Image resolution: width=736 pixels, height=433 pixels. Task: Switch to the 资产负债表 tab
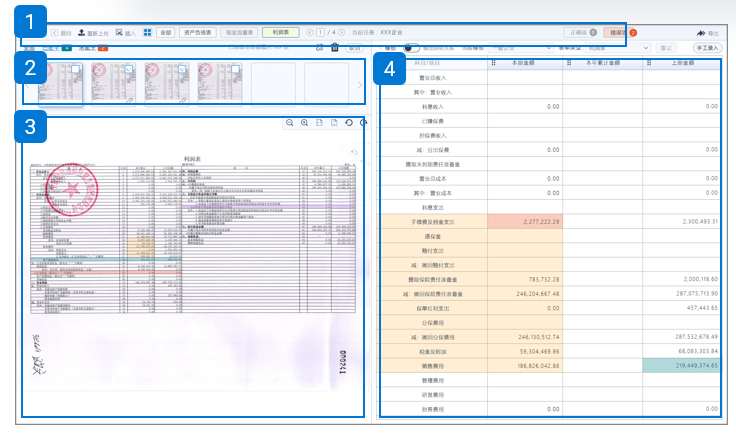tap(200, 33)
